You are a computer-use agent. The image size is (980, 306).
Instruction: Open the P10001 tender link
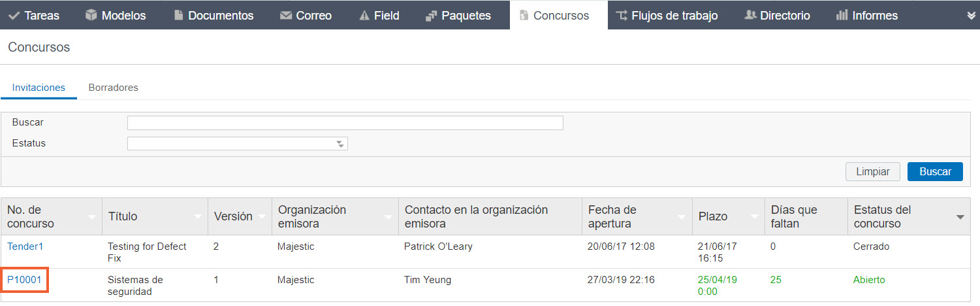(25, 280)
